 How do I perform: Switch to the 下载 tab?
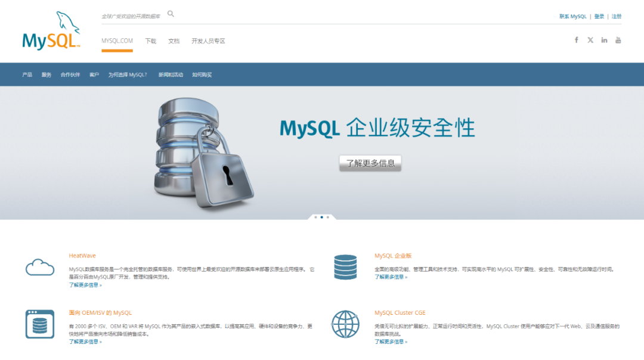point(150,41)
